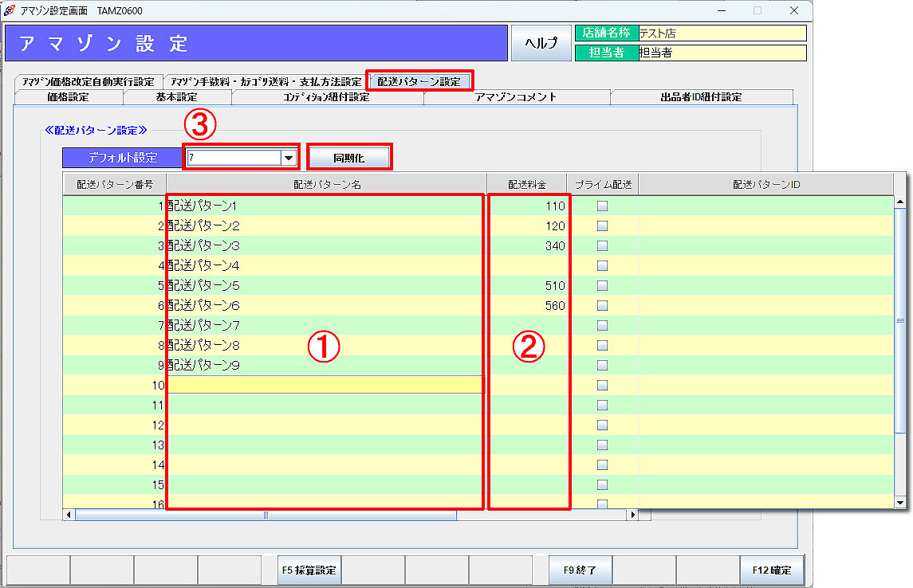The width and height of the screenshot is (913, 588).
Task: Select the 配送パターン6 name cell
Action: pos(326,305)
